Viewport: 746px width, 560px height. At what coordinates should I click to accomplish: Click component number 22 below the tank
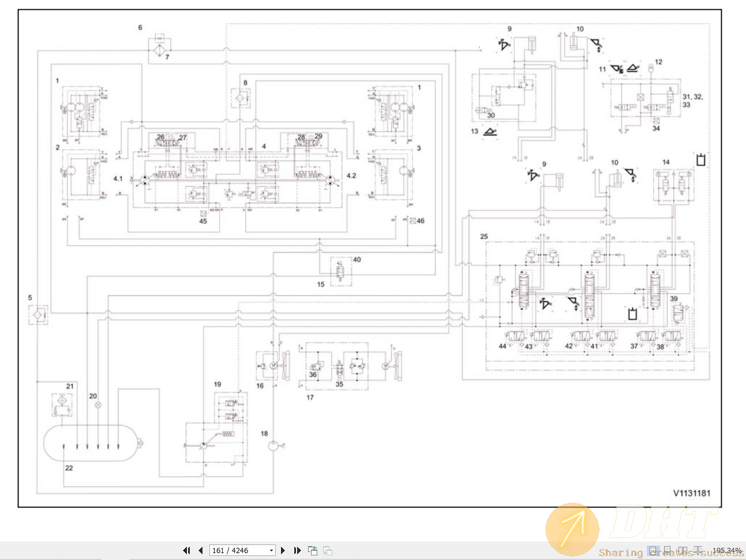coord(69,468)
